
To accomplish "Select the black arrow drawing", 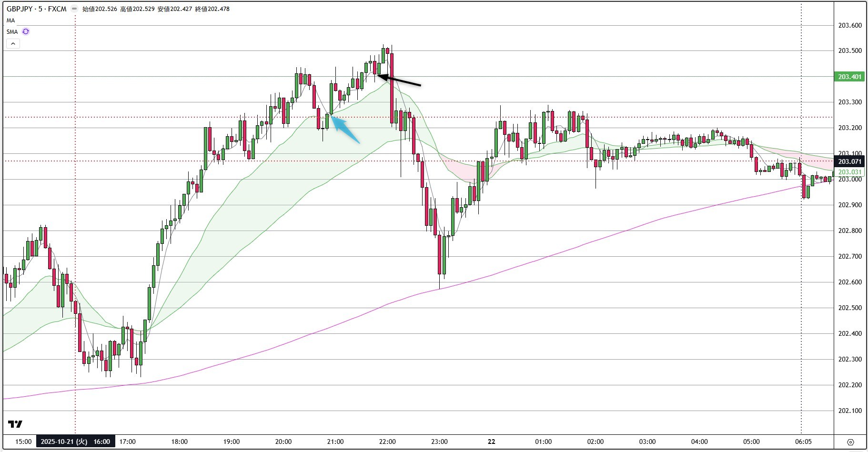I will (399, 80).
